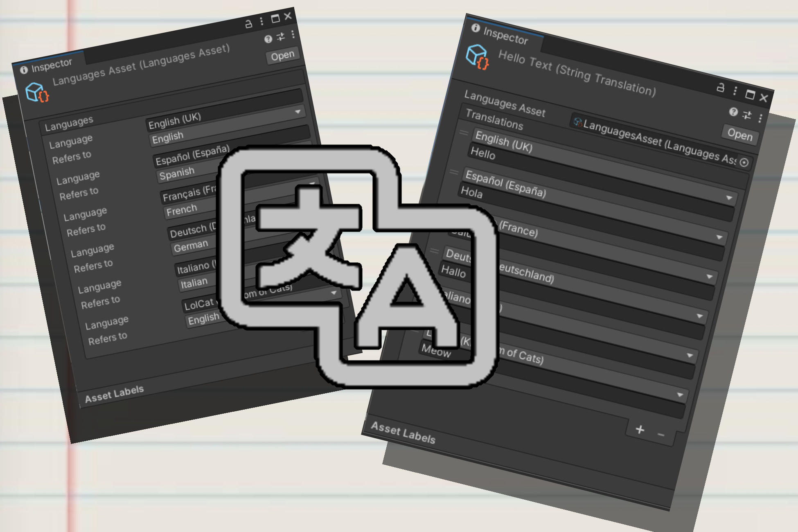Click the LanguagesAsset object reference field
This screenshot has width=798, height=532.
point(661,142)
